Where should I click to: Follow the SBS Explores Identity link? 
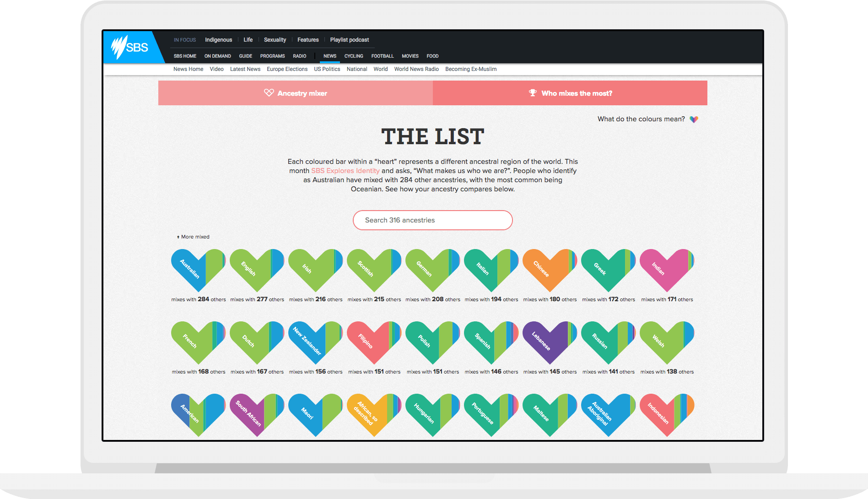click(345, 171)
